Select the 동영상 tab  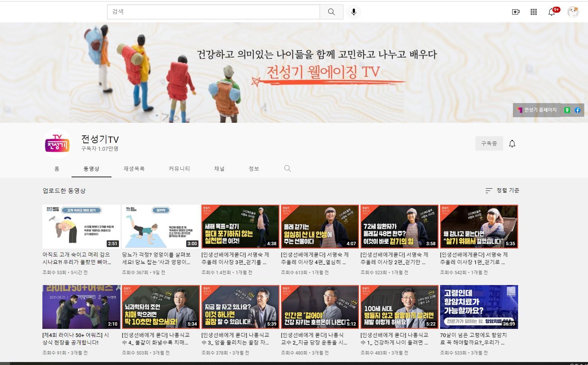(91, 169)
